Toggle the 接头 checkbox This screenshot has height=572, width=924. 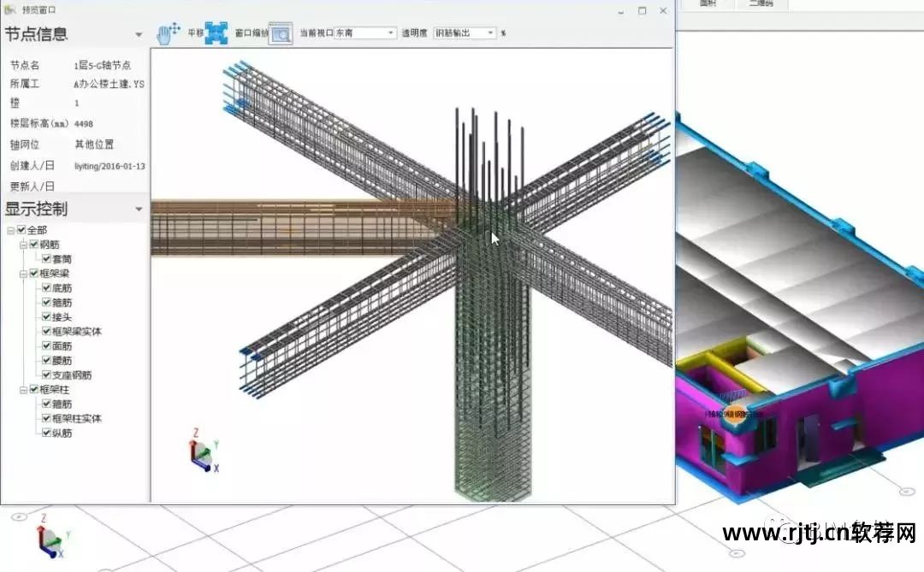click(x=46, y=316)
